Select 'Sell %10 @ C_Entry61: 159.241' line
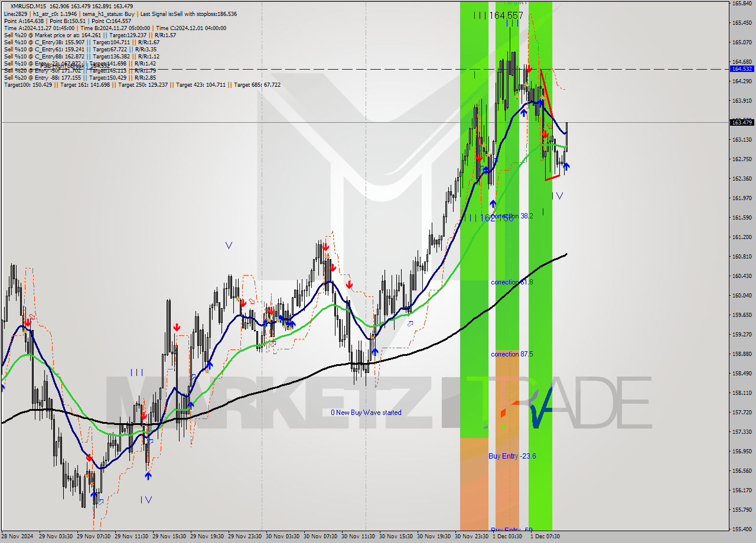Viewport: 756px width, 543px height. [82, 49]
